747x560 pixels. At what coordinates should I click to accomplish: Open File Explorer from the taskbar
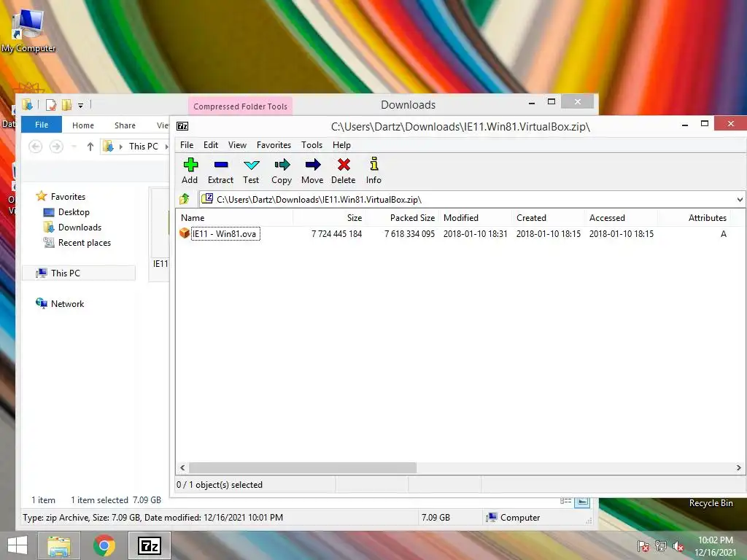[x=59, y=545]
